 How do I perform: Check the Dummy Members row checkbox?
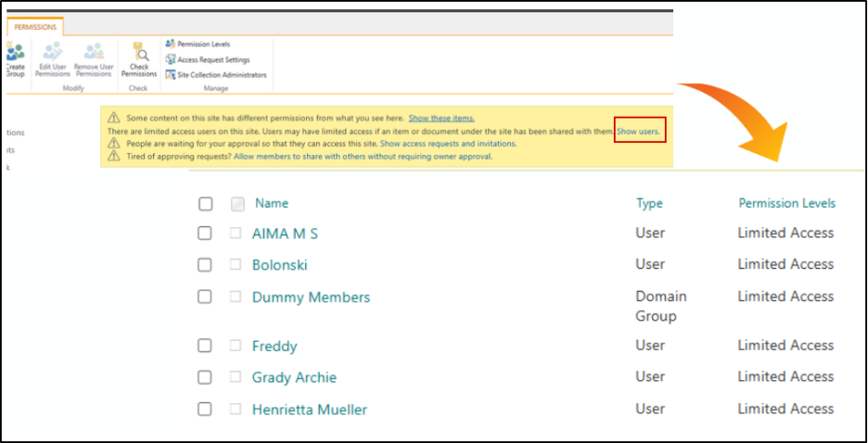pos(206,297)
